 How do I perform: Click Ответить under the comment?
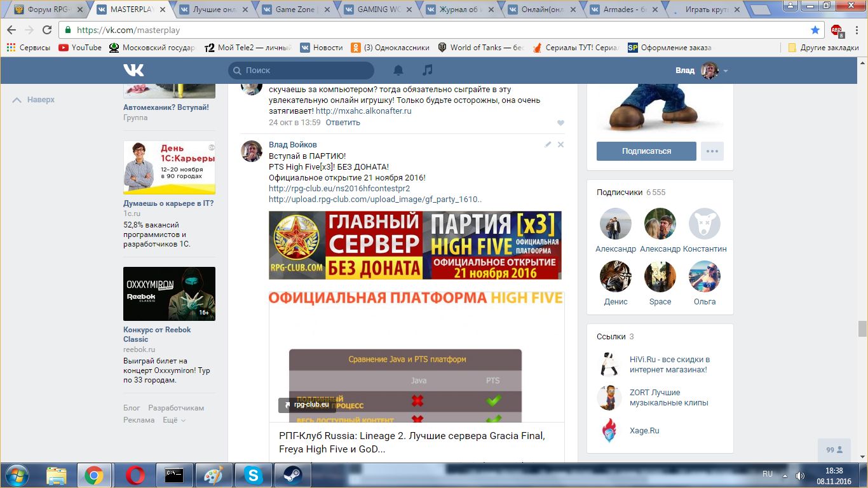[343, 122]
